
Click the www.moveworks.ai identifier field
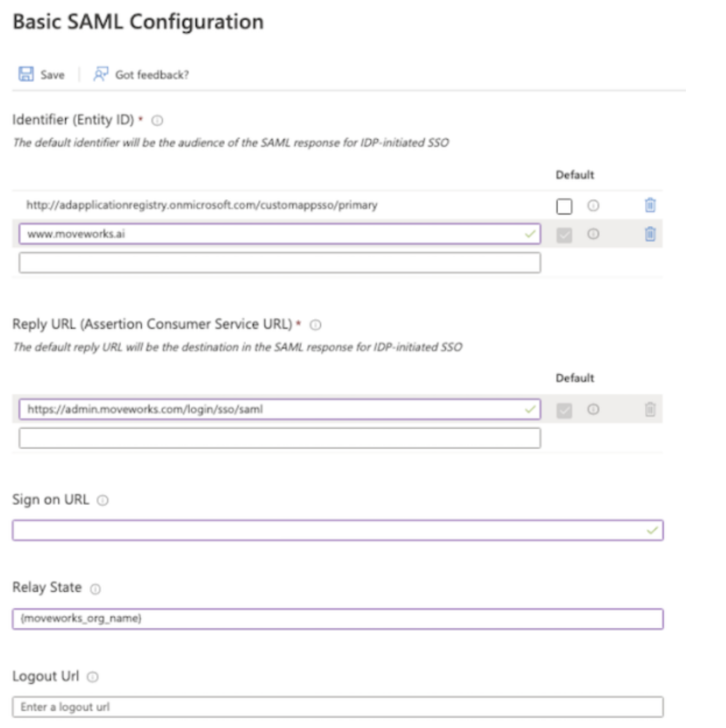[280, 234]
